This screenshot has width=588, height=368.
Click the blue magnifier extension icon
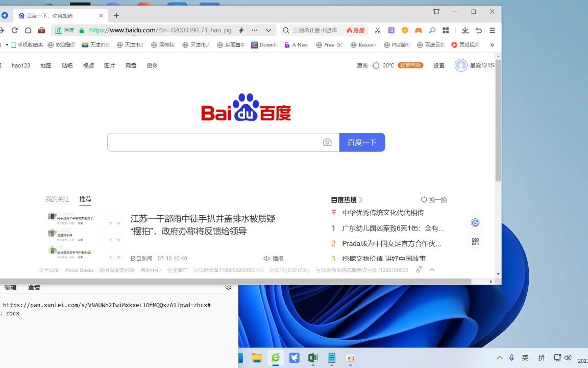(x=432, y=31)
